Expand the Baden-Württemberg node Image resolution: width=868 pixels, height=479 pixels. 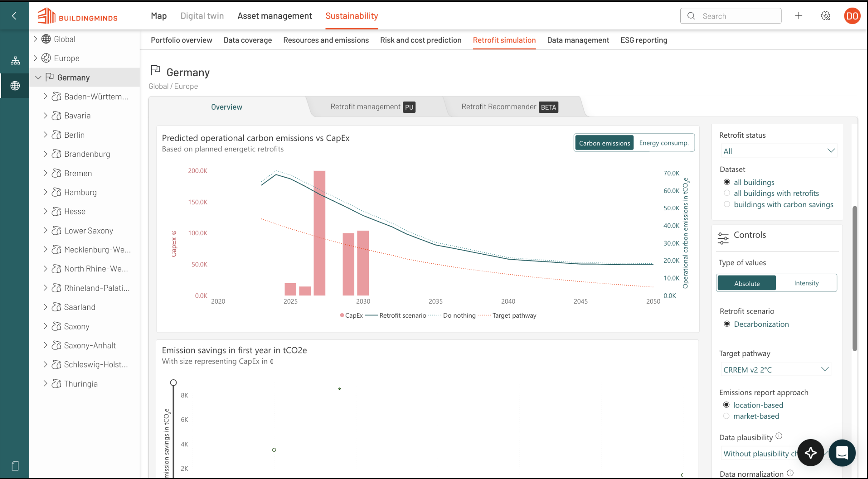click(x=45, y=96)
